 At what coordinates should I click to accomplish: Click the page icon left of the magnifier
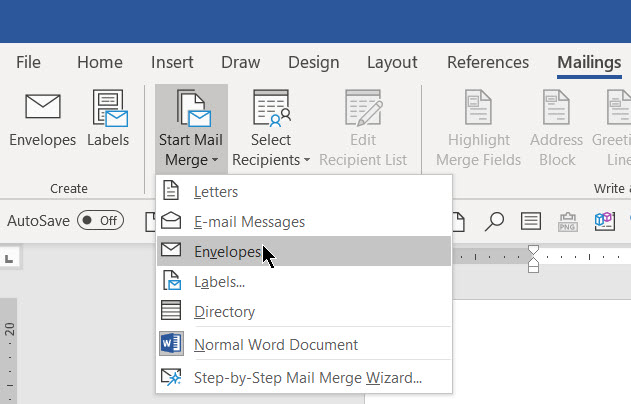point(459,221)
